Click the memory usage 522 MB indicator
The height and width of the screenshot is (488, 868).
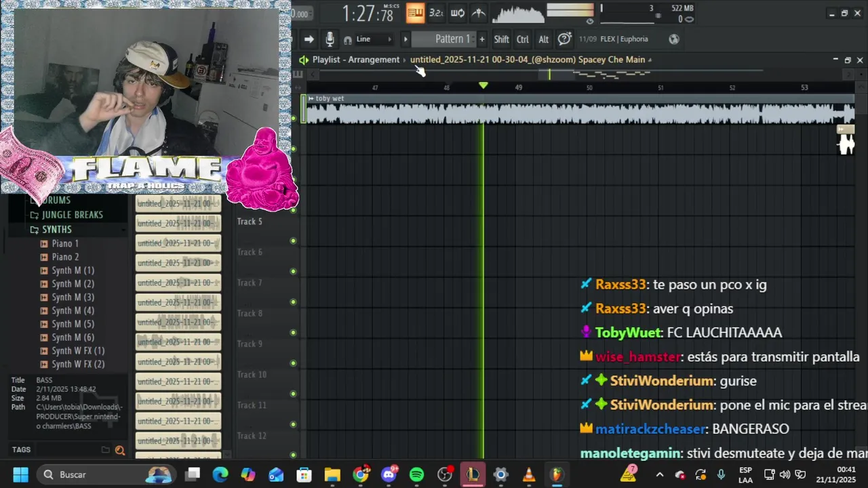point(682,8)
